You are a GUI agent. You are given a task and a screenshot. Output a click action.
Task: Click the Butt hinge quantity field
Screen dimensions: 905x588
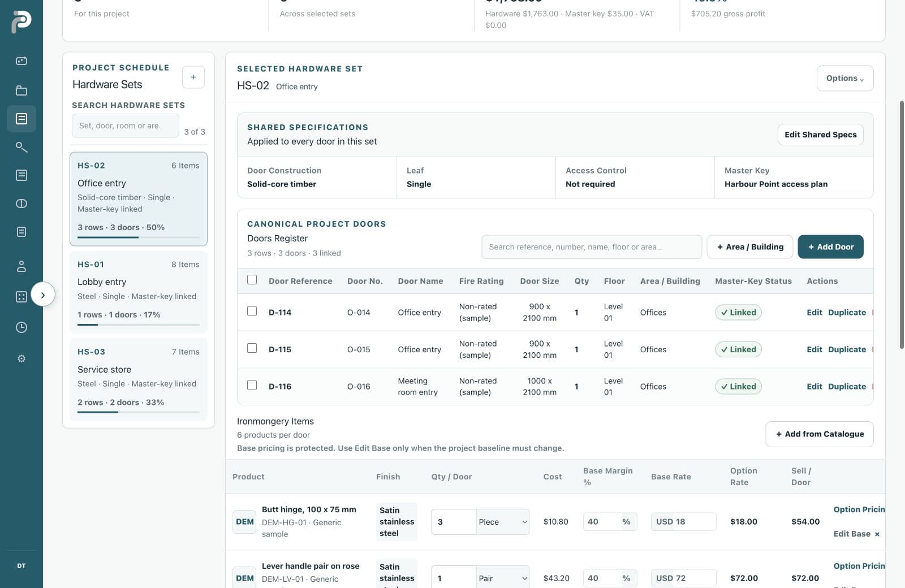click(454, 522)
